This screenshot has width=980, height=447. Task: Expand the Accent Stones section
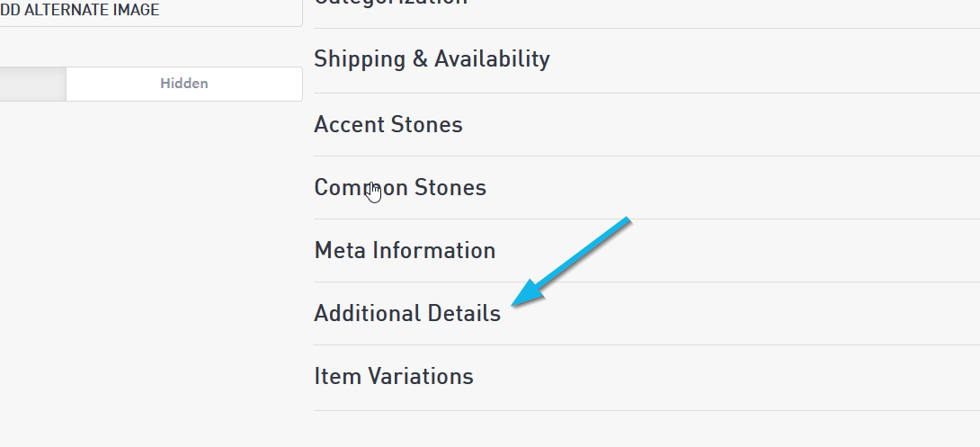388,124
